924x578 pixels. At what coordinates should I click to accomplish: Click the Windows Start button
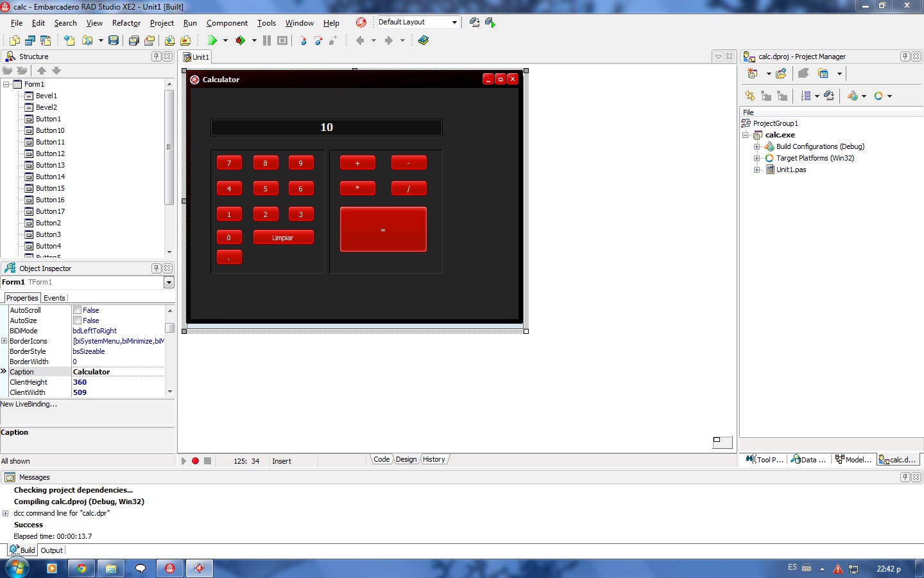point(17,568)
